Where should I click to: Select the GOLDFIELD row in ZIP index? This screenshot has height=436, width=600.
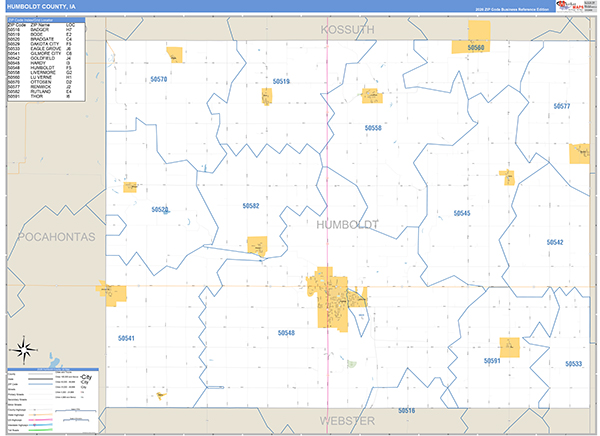pyautogui.click(x=41, y=58)
